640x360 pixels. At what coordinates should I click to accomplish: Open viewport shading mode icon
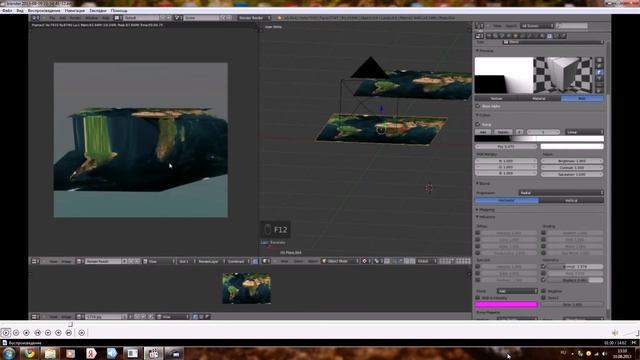click(x=365, y=261)
